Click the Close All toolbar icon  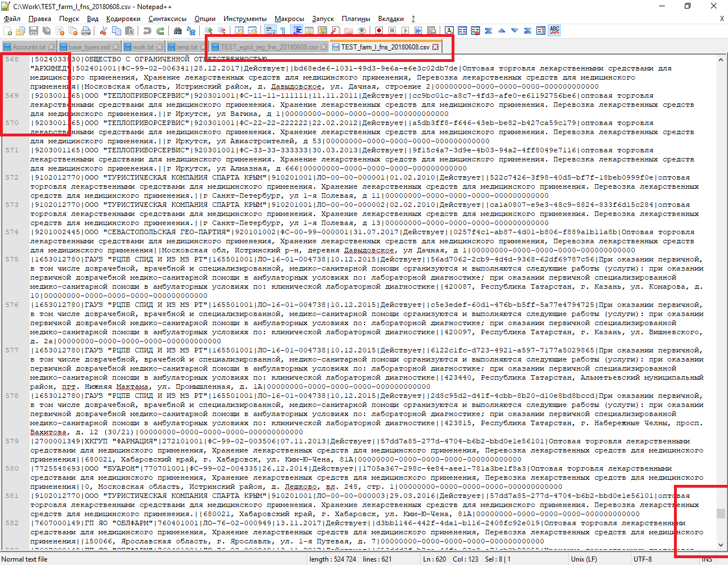pos(73,31)
